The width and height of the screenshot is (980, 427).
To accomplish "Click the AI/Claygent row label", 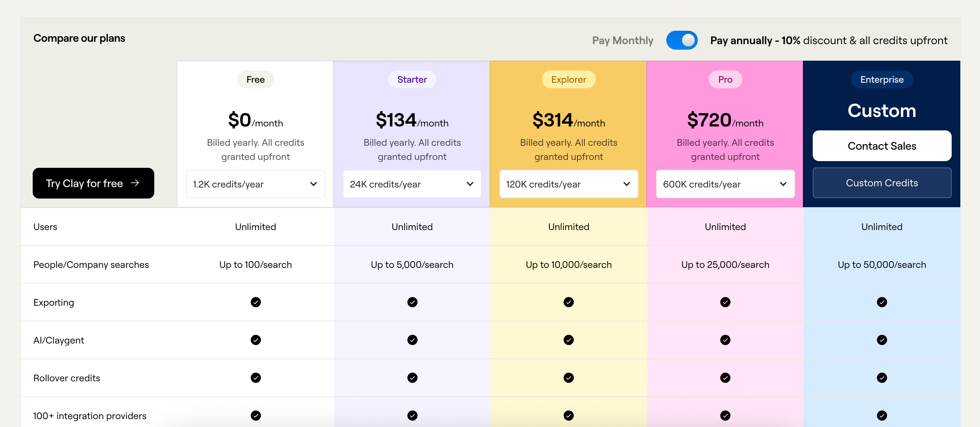I will point(59,340).
